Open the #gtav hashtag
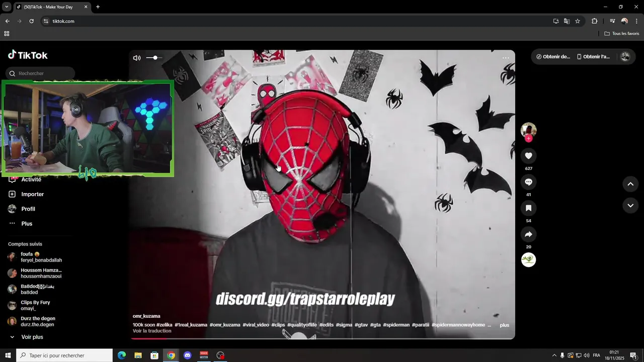644x362 pixels. coord(361,325)
